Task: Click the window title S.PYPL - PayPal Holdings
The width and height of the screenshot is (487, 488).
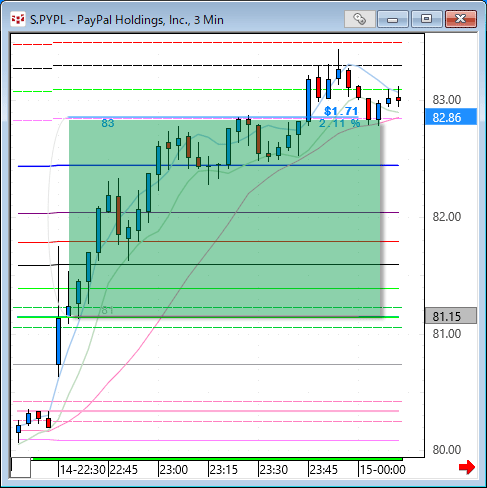Action: 127,20
